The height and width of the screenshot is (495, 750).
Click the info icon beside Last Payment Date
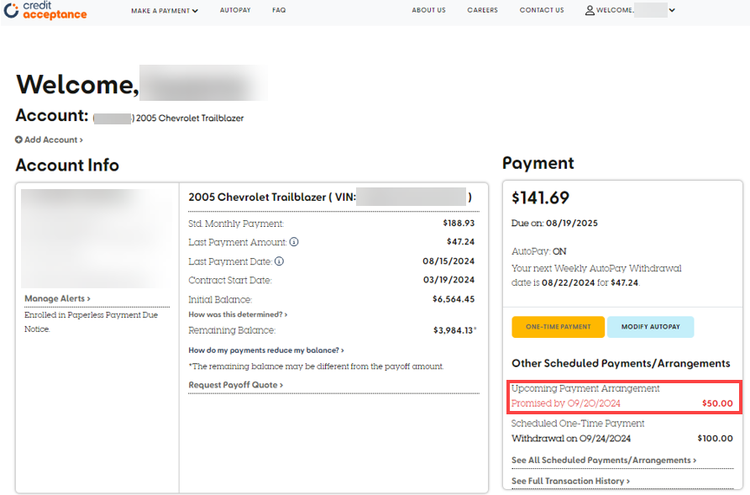[279, 261]
